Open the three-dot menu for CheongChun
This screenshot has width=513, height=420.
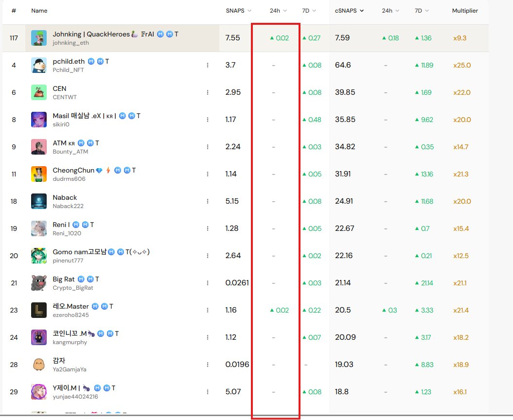coord(208,174)
